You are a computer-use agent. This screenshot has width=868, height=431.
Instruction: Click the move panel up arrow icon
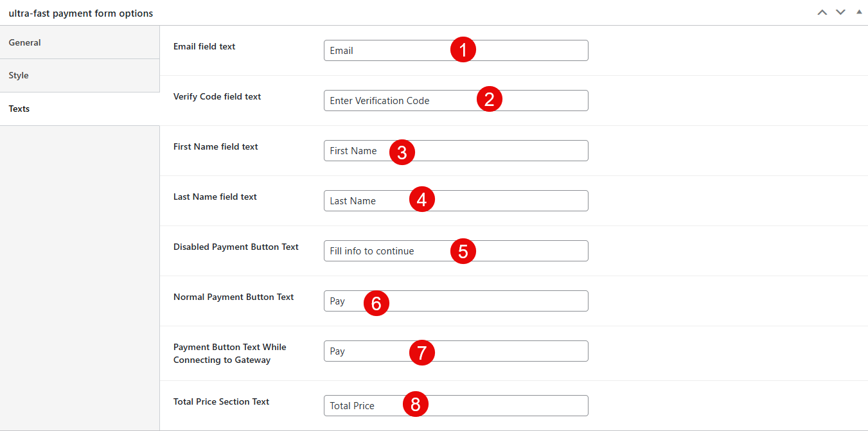click(x=822, y=12)
